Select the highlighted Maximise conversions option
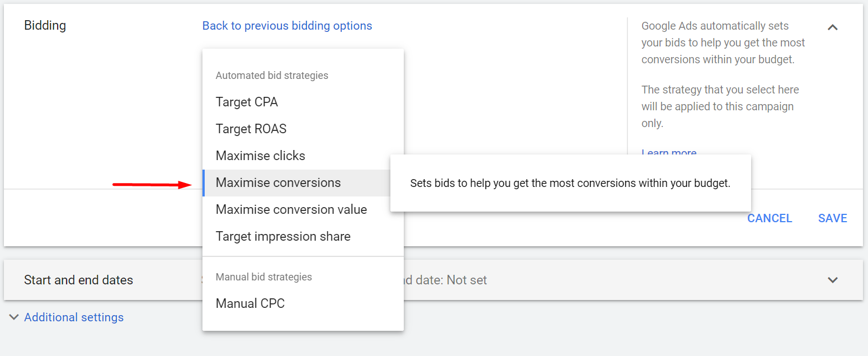This screenshot has height=356, width=868. [x=278, y=182]
